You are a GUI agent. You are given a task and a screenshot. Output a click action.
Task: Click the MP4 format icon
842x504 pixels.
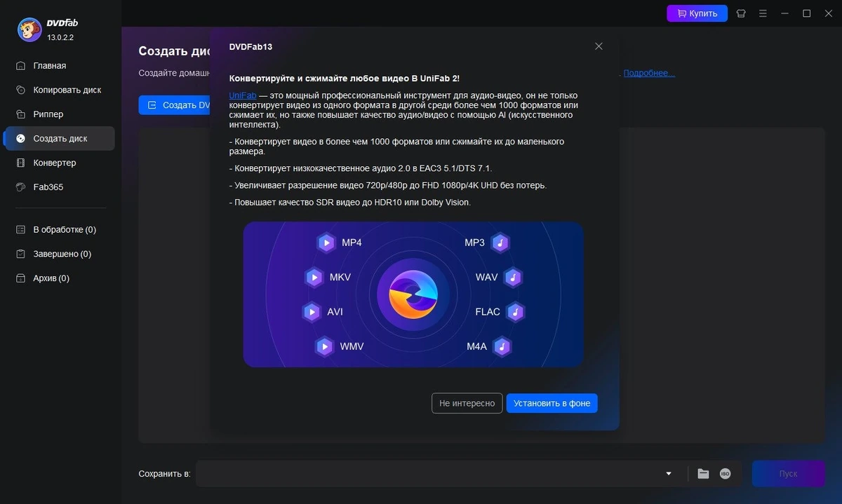click(x=326, y=243)
